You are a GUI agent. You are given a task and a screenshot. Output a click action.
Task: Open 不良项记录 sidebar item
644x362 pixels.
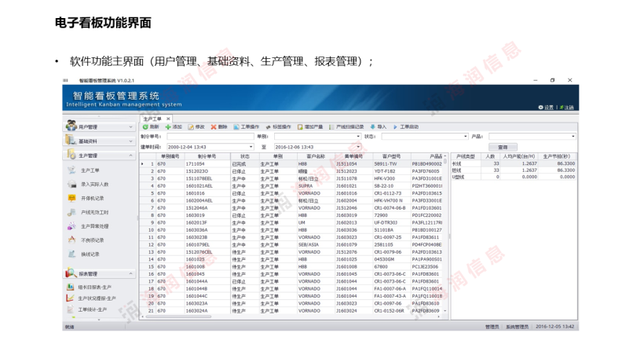pos(93,240)
